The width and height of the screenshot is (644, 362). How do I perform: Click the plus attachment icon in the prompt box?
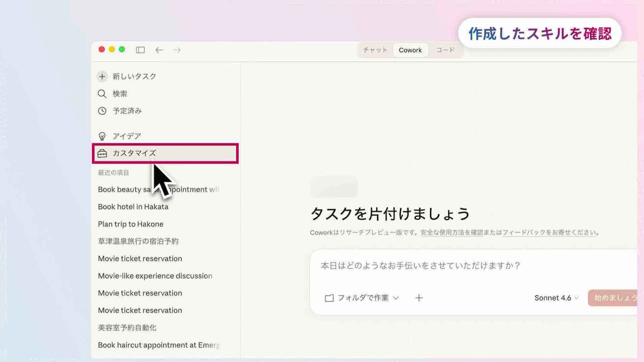(x=419, y=298)
